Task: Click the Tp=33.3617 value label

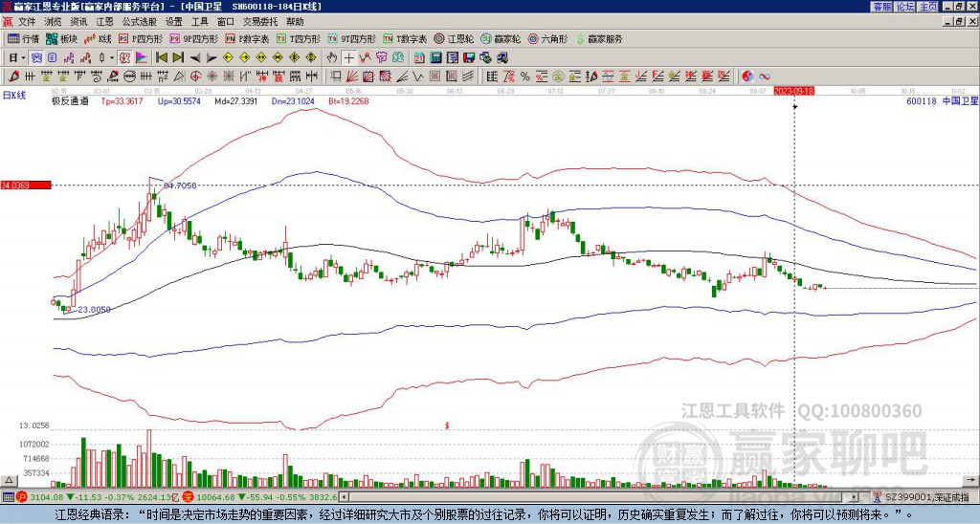Action: pos(122,100)
